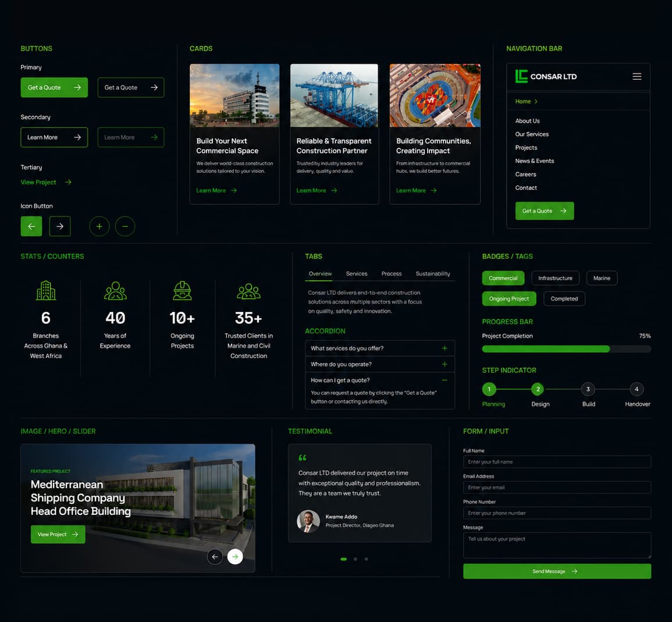The image size is (672, 622).
Task: Click the hard-hat worker icon above Ongoing Projects
Action: coord(182,290)
